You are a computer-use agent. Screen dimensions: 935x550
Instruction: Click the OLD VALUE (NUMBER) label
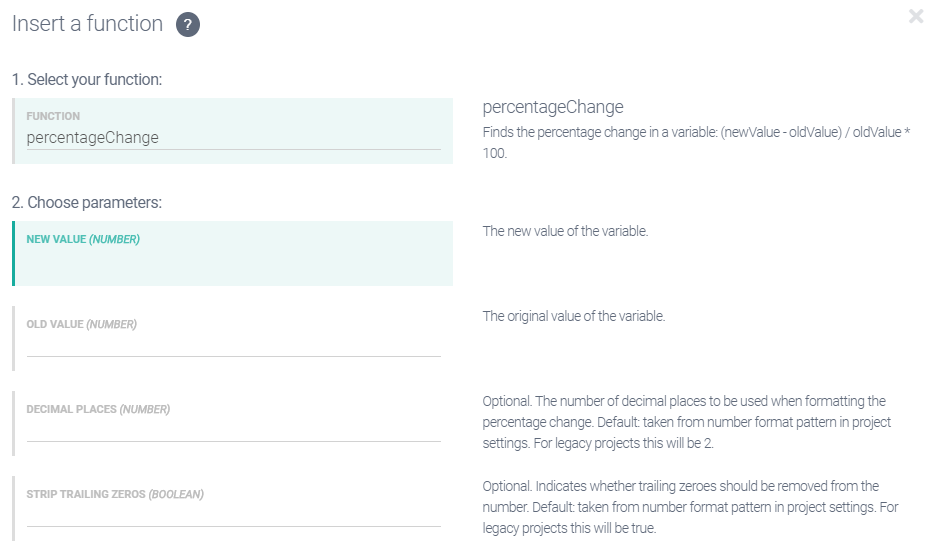coord(81,325)
